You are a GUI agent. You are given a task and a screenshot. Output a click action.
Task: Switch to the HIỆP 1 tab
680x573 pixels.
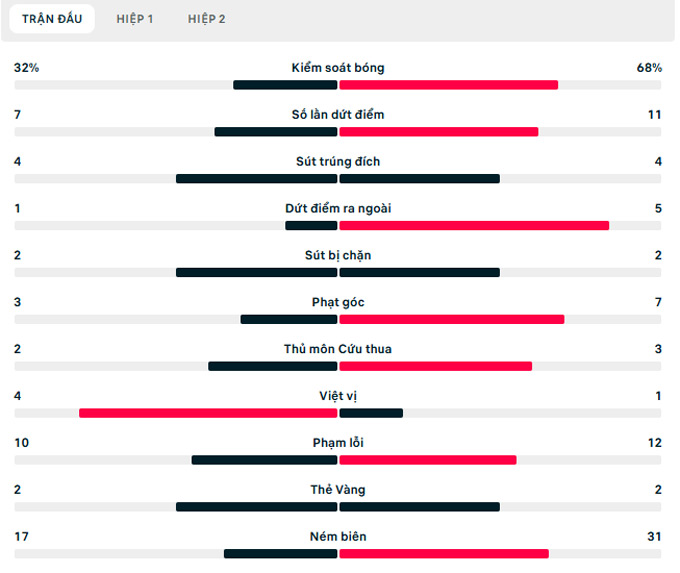pyautogui.click(x=134, y=19)
